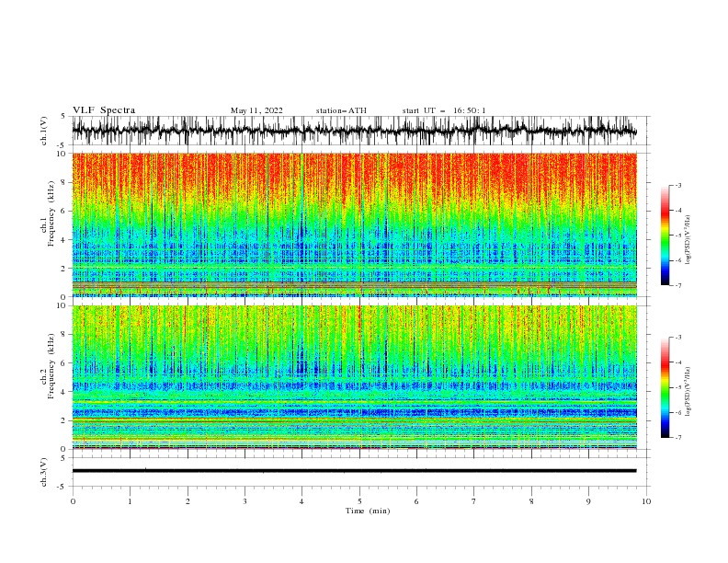728x563 pixels.
Task: Click the ch.1(V) waveform axis label
Action: [44, 131]
